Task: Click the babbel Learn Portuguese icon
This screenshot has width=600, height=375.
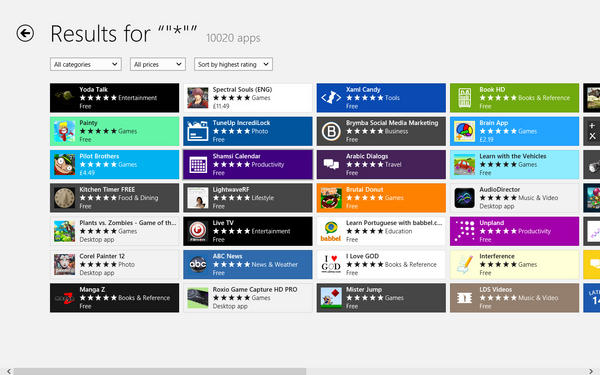Action: [x=331, y=231]
